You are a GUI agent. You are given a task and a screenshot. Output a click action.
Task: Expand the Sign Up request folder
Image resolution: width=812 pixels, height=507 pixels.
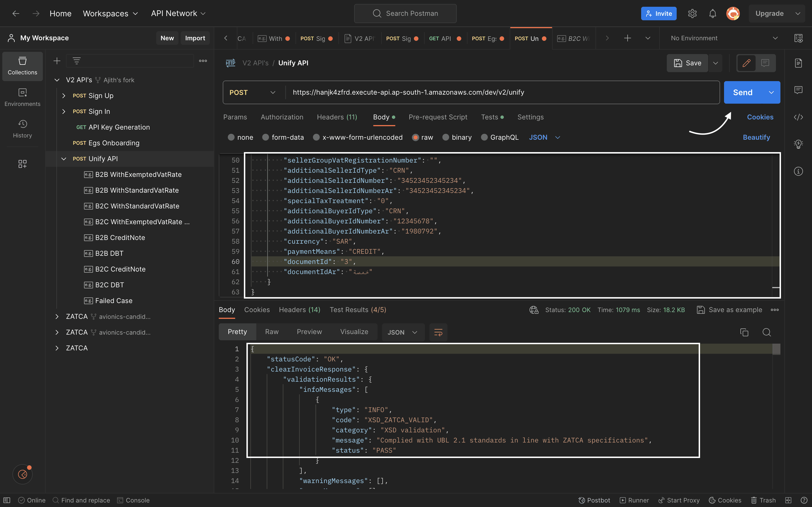pos(64,95)
